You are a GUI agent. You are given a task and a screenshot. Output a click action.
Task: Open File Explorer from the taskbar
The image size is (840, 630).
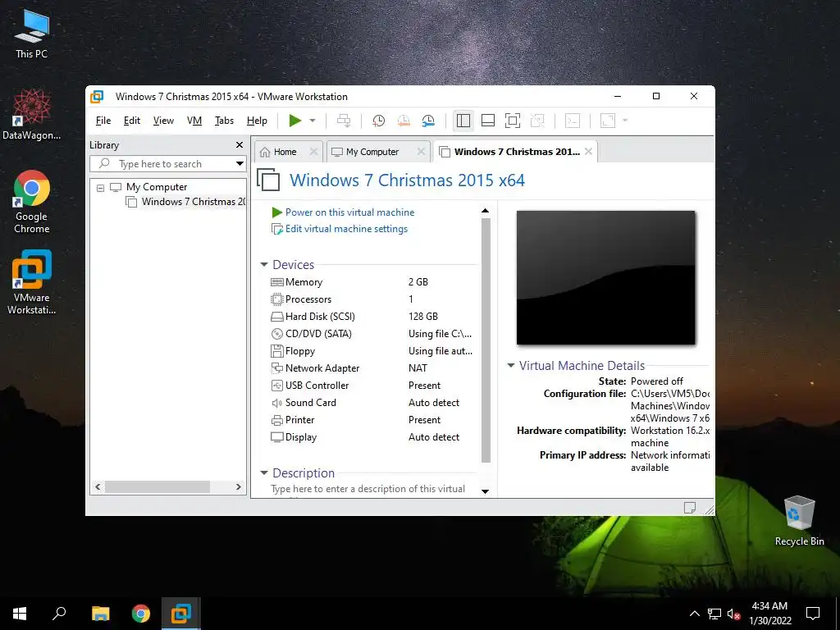coord(100,614)
